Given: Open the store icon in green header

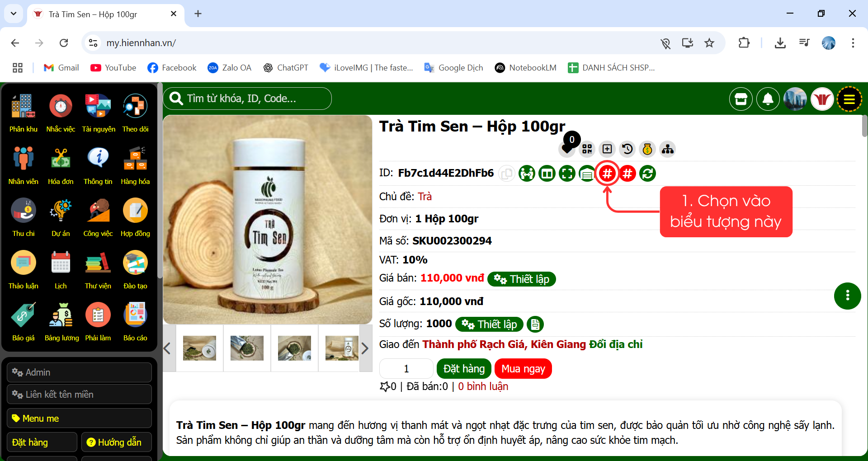Looking at the screenshot, I should pyautogui.click(x=741, y=99).
